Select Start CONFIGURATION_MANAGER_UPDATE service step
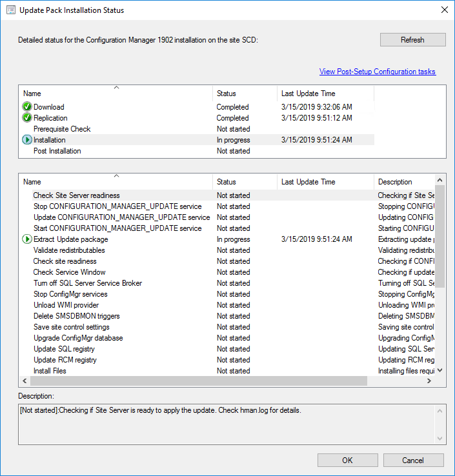Viewport: 455px width, 476px height. 227,228
